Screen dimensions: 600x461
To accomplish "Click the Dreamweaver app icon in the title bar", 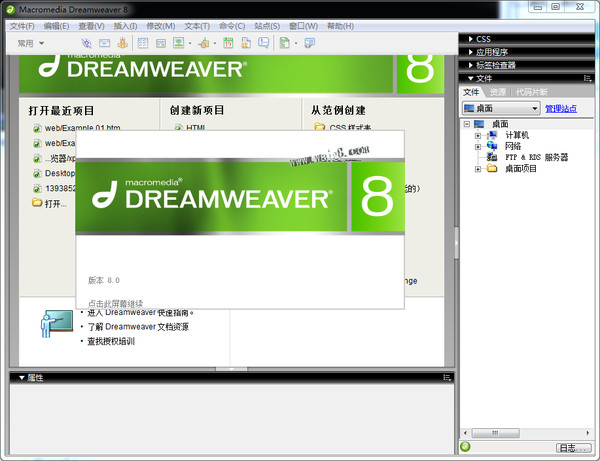I will tap(10, 10).
